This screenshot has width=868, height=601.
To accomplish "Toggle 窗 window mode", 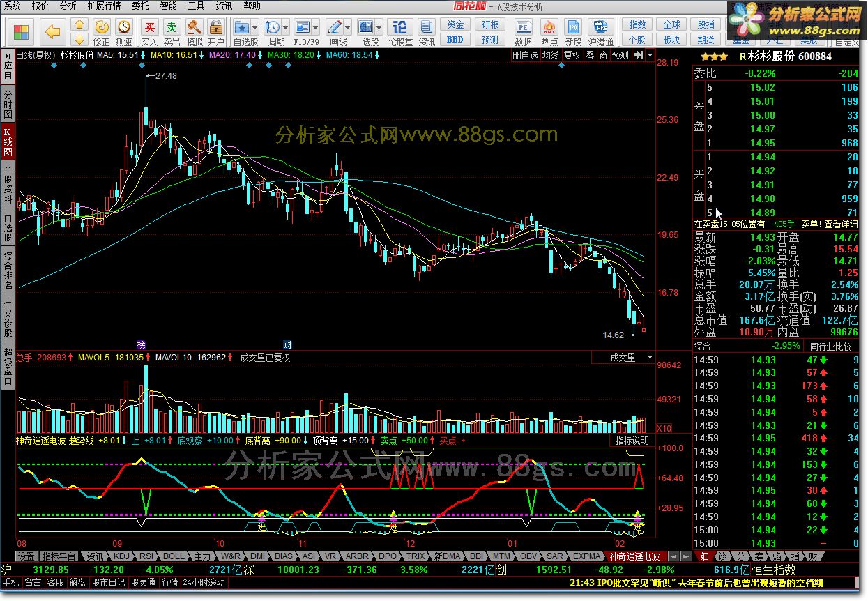I will (x=602, y=55).
